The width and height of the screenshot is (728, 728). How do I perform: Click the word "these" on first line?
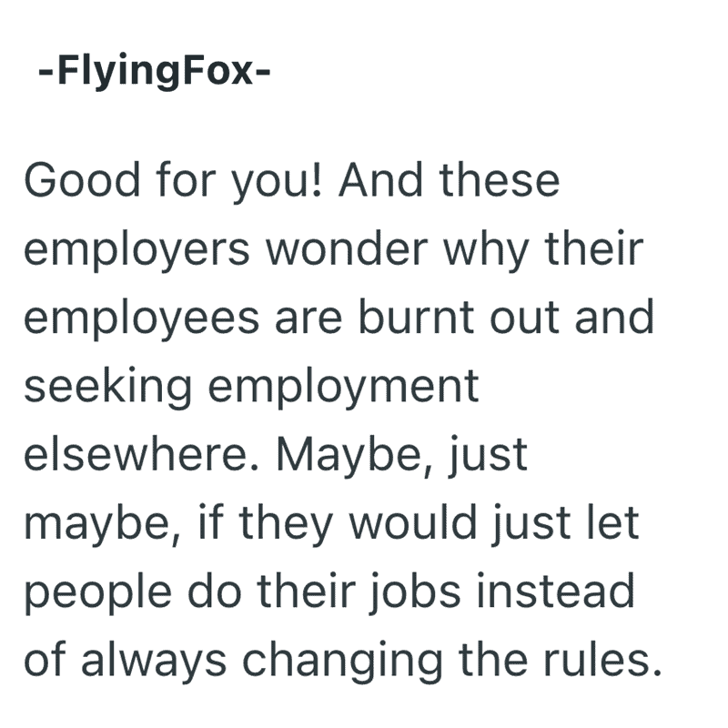500,181
